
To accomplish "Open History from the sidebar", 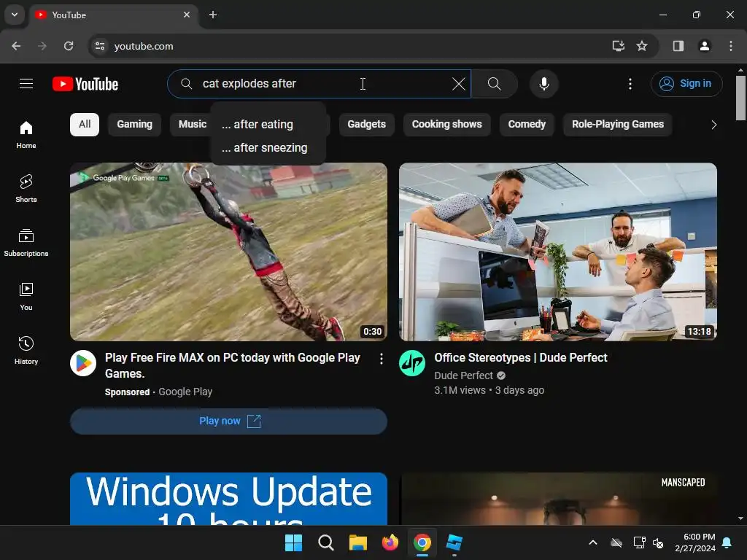I will [26, 350].
